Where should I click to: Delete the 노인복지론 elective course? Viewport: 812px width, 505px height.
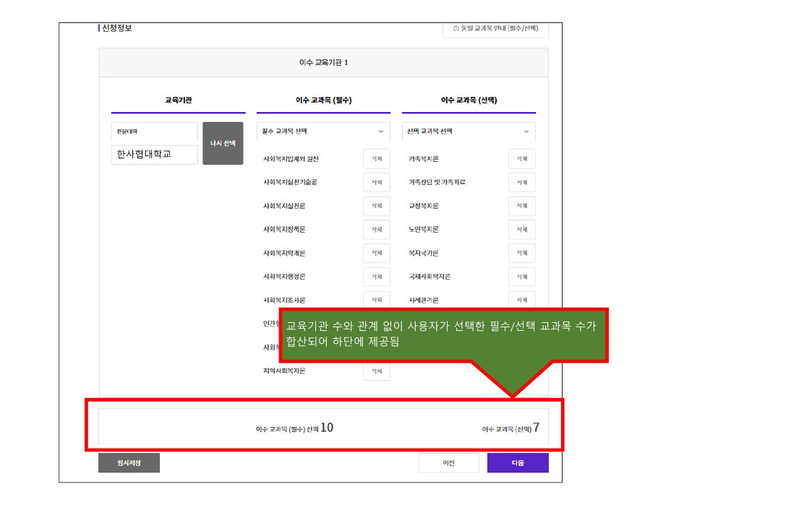[522, 230]
